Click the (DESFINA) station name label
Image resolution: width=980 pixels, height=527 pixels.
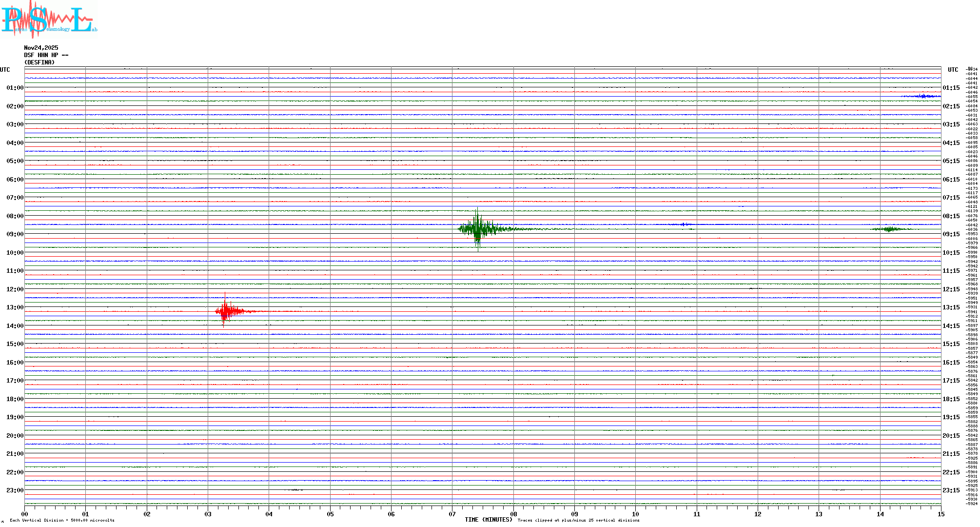39,62
